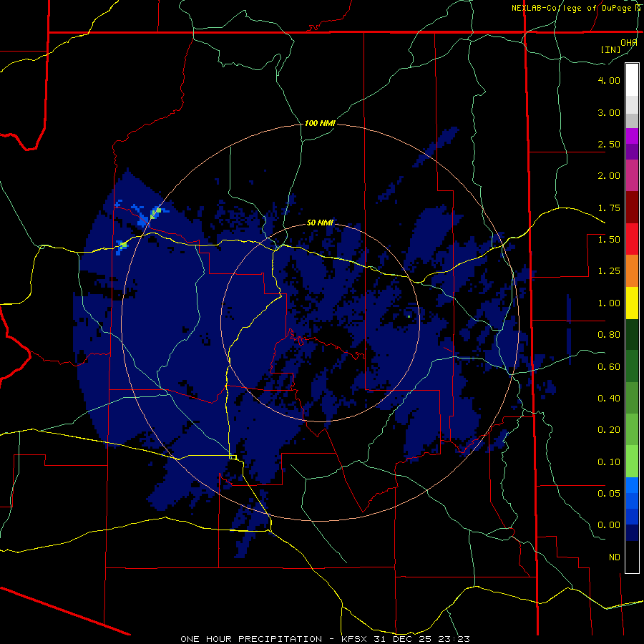Click the "OHA" product code label
The height and width of the screenshot is (644, 644).
pos(629,43)
